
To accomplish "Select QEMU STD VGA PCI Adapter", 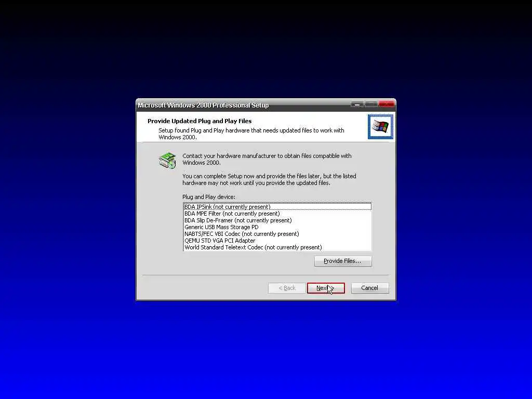I will [277, 241].
